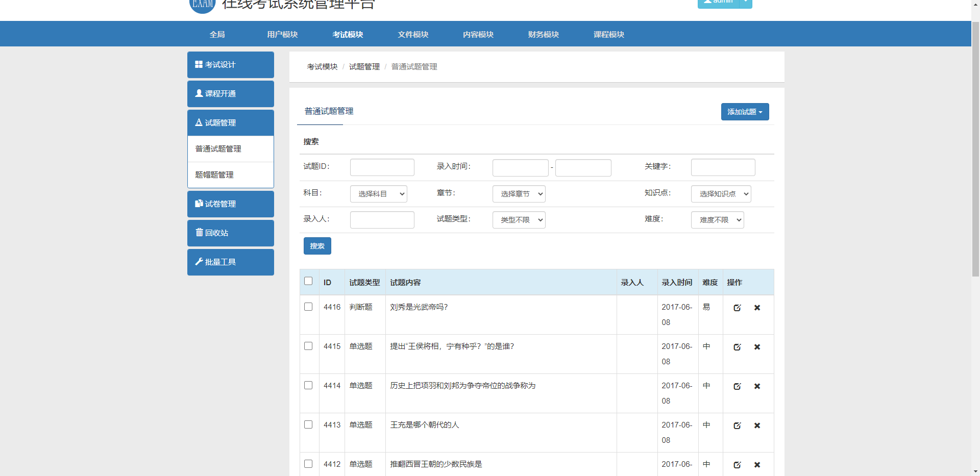Open the 批量工具 batch tools section
Image resolution: width=980 pixels, height=476 pixels.
tap(230, 262)
